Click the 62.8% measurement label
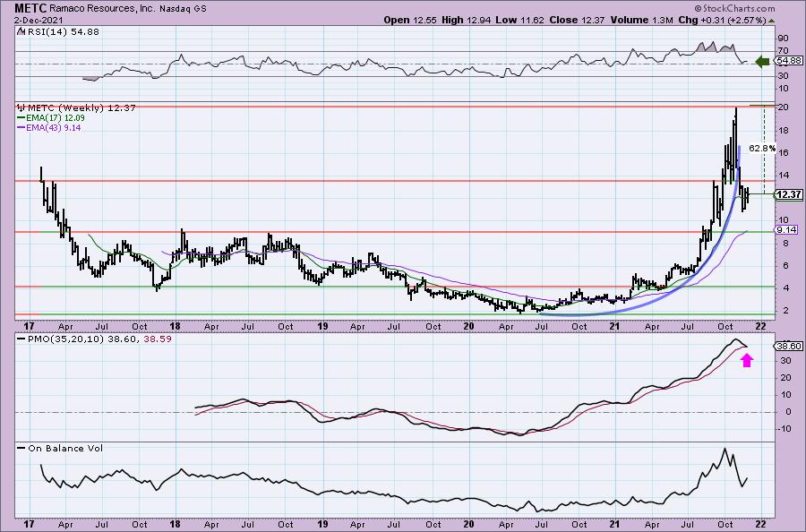Image resolution: width=806 pixels, height=532 pixels. 762,148
